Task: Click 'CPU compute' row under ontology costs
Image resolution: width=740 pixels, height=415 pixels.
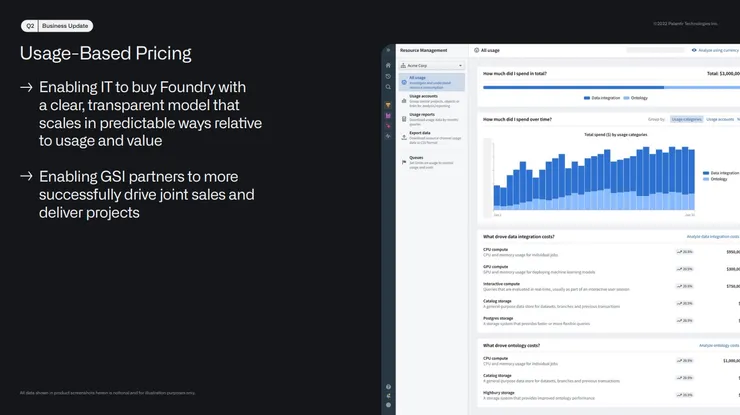Action: (611, 361)
